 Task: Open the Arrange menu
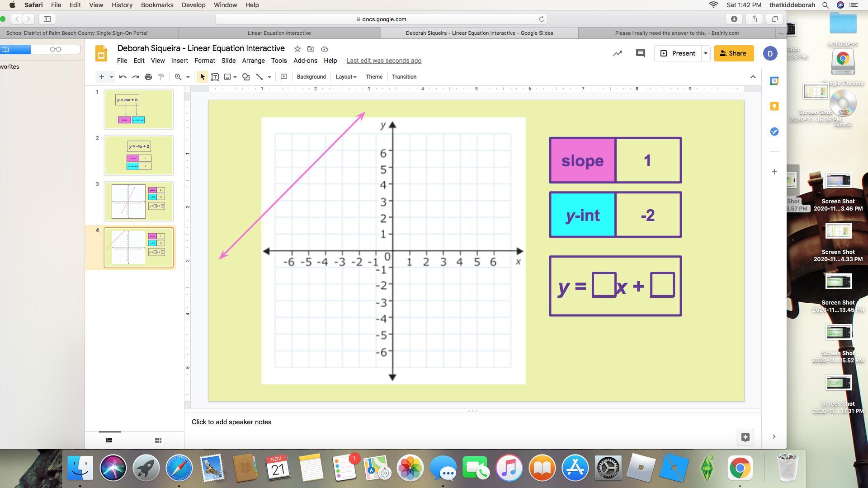pyautogui.click(x=253, y=61)
